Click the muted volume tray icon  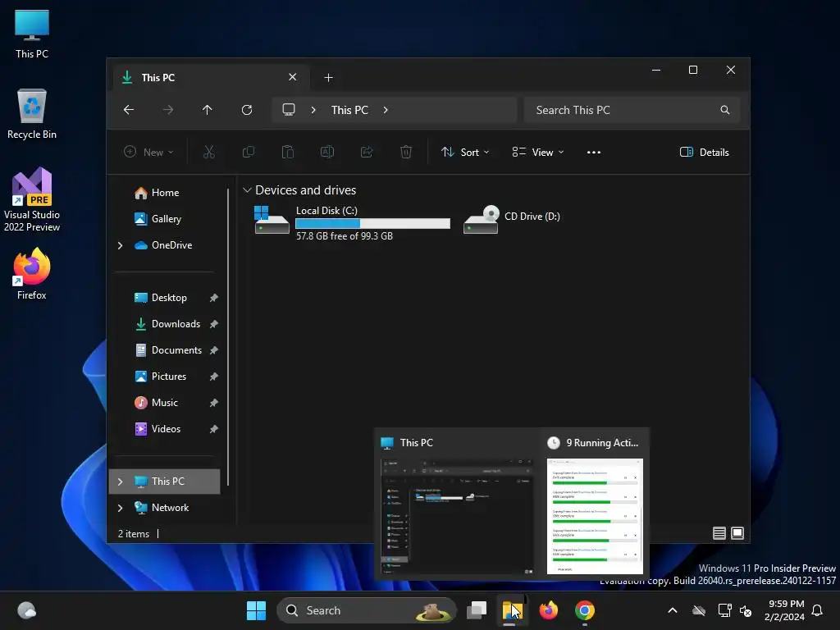pos(745,610)
